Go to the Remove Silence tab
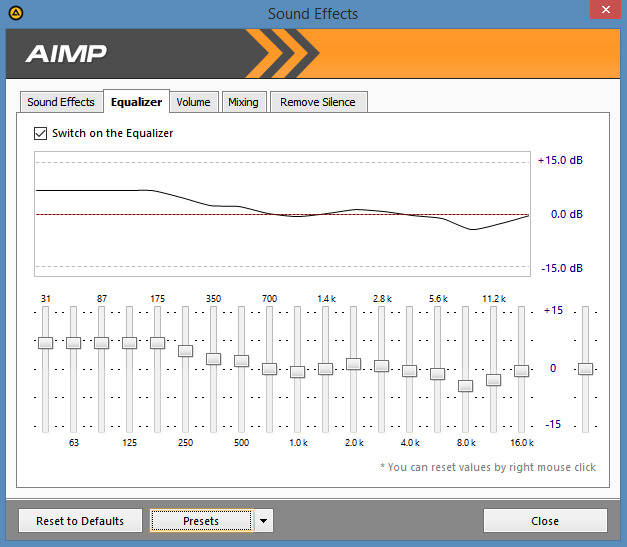The width and height of the screenshot is (627, 547). pyautogui.click(x=318, y=102)
